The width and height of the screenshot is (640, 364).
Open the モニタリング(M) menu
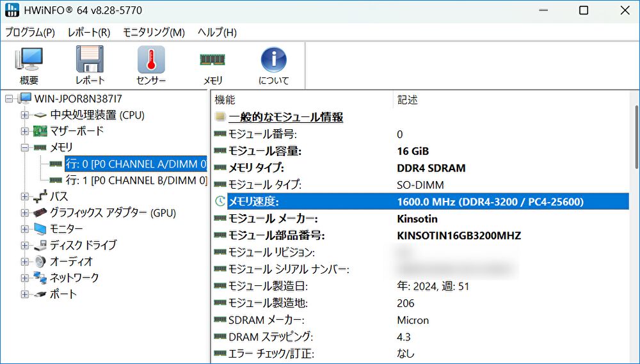[154, 32]
